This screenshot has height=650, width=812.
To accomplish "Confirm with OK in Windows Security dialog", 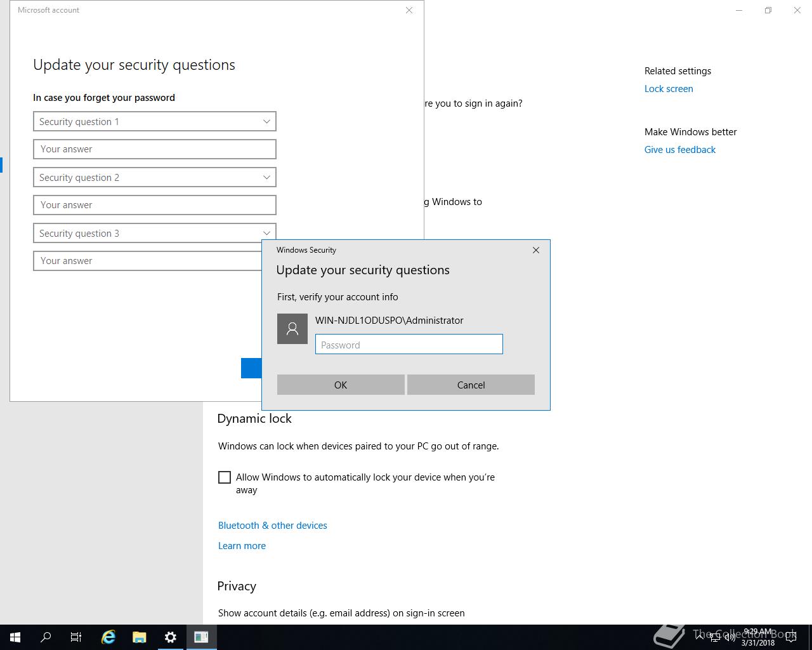I will point(341,385).
